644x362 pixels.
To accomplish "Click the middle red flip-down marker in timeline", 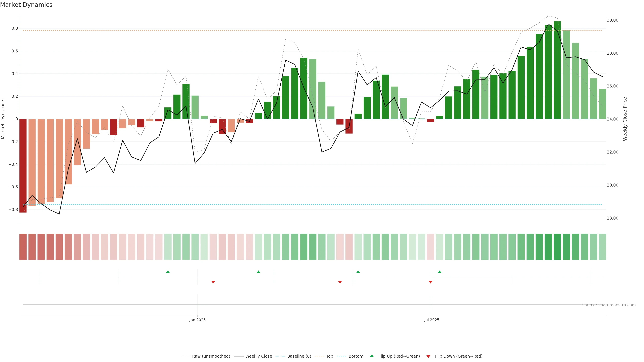I will point(340,282).
